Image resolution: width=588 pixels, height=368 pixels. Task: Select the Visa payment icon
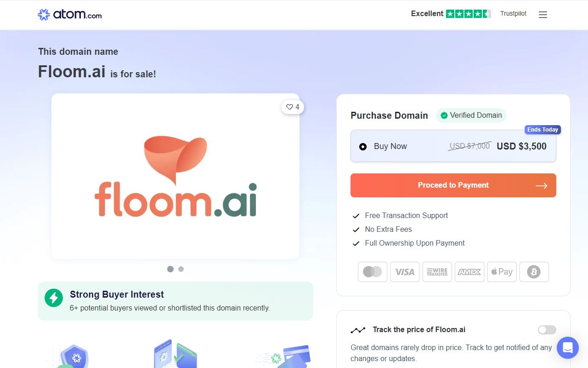tap(405, 271)
